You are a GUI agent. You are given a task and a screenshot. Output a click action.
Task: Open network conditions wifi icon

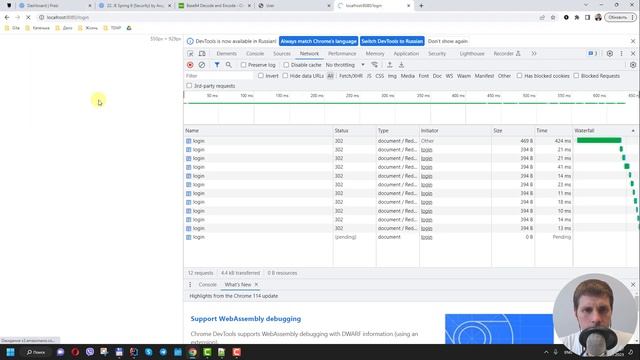[374, 65]
